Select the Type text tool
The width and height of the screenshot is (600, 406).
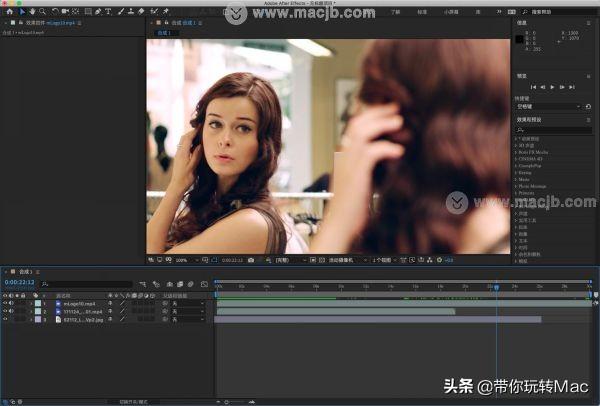[108, 12]
